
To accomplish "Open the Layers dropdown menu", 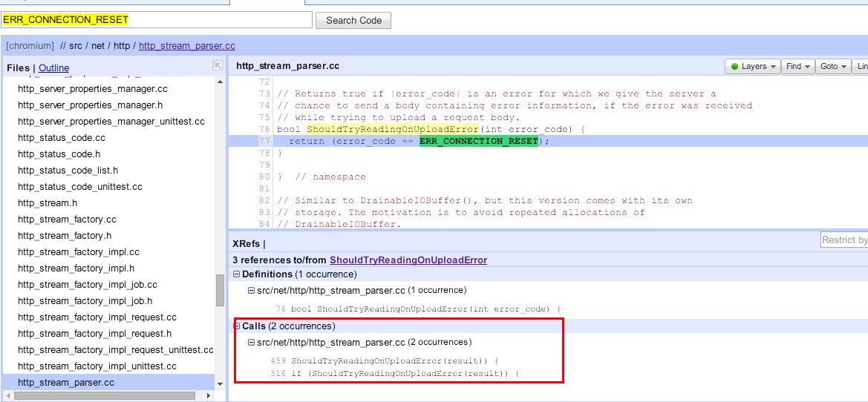I will pos(754,67).
